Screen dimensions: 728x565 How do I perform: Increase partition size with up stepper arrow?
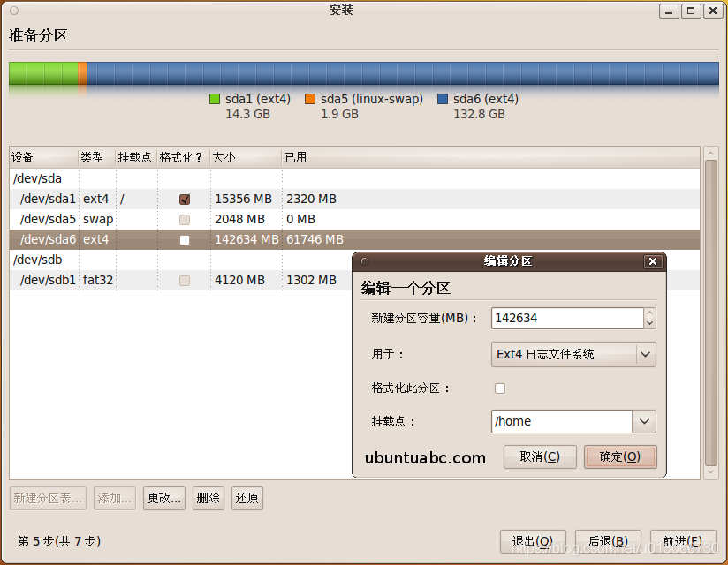pos(650,313)
